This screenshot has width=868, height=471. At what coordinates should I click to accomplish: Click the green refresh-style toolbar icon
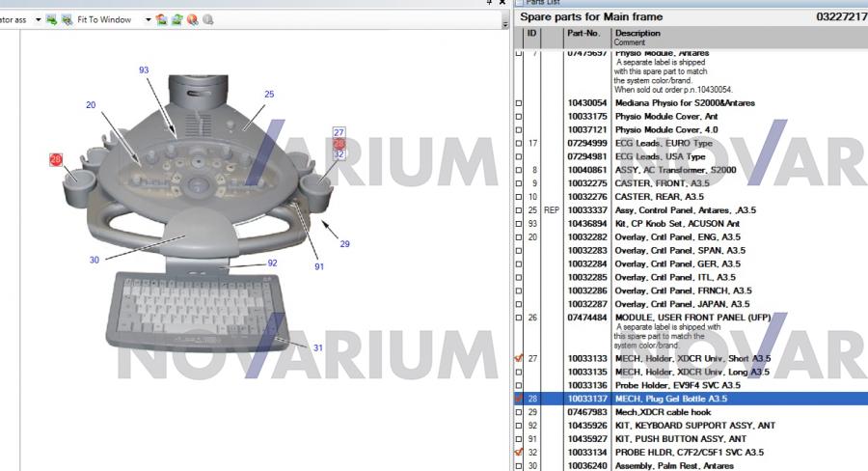pos(176,19)
